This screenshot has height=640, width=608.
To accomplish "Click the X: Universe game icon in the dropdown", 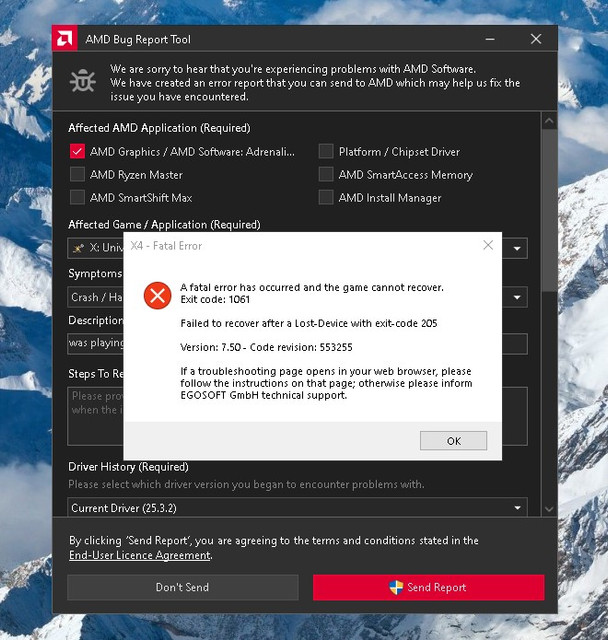I will (x=78, y=248).
